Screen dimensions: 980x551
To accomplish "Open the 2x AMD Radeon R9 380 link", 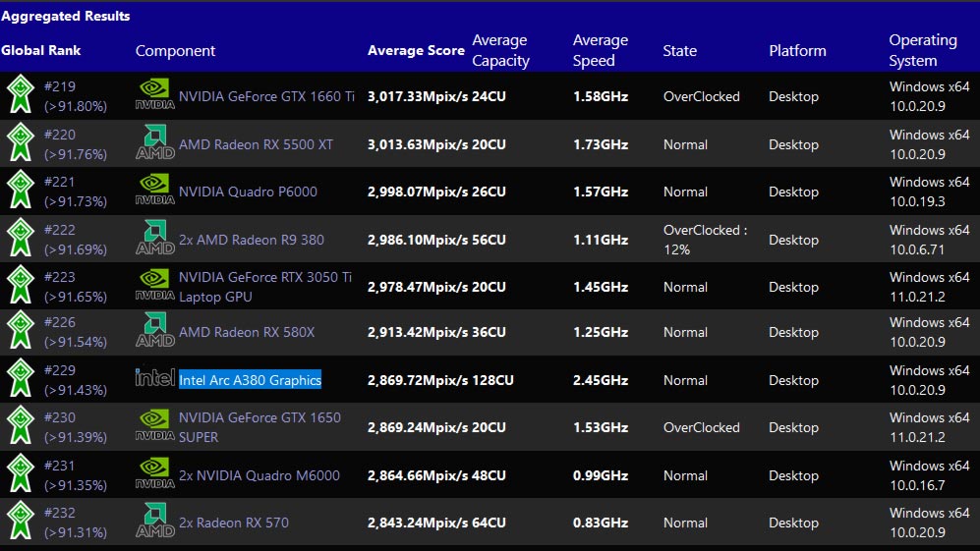I will pos(252,240).
